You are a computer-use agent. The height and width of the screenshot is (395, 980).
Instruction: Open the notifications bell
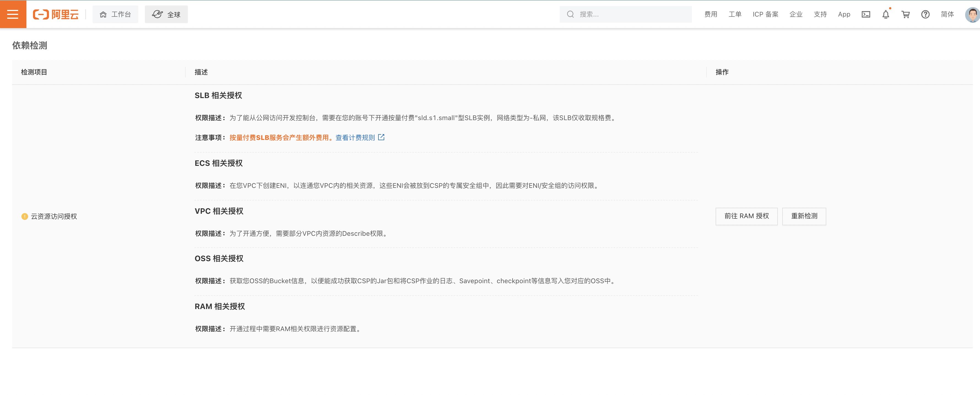(886, 14)
